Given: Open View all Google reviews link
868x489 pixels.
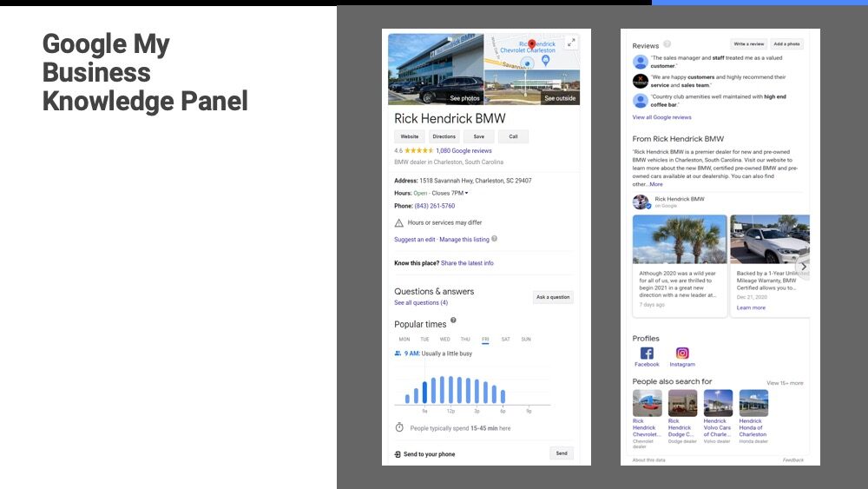Looking at the screenshot, I should click(x=661, y=117).
